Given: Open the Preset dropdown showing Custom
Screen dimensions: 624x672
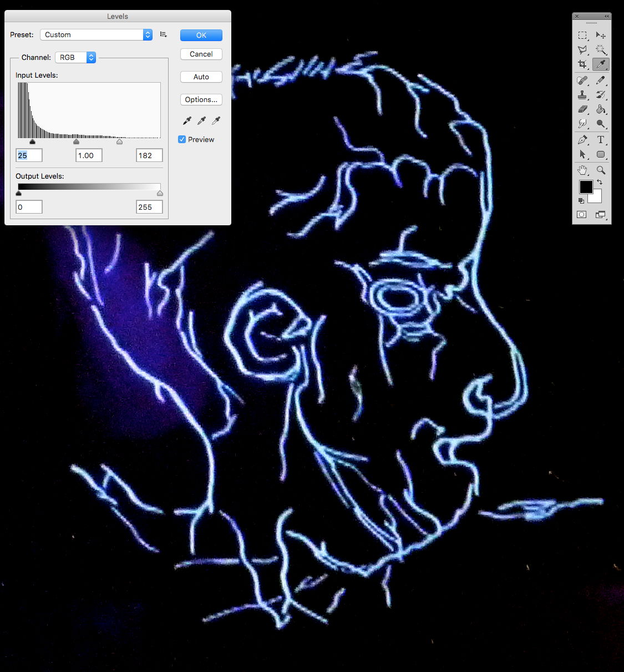Looking at the screenshot, I should (96, 34).
